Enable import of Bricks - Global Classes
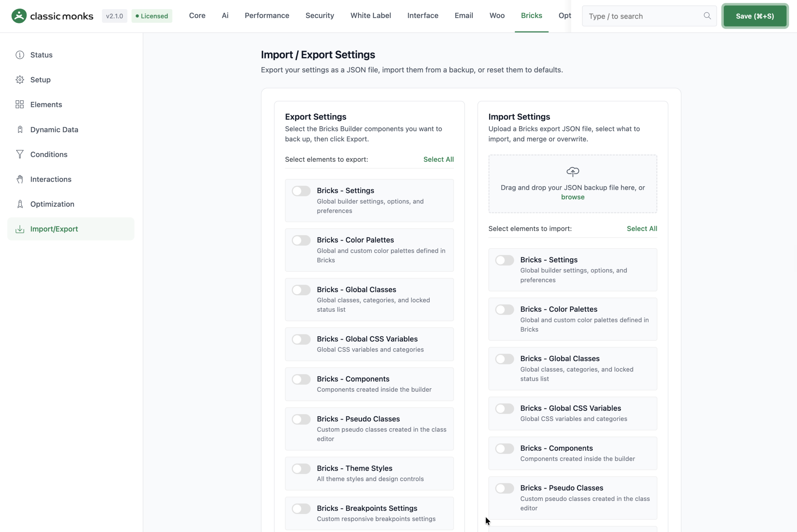This screenshot has height=532, width=797. [504, 359]
